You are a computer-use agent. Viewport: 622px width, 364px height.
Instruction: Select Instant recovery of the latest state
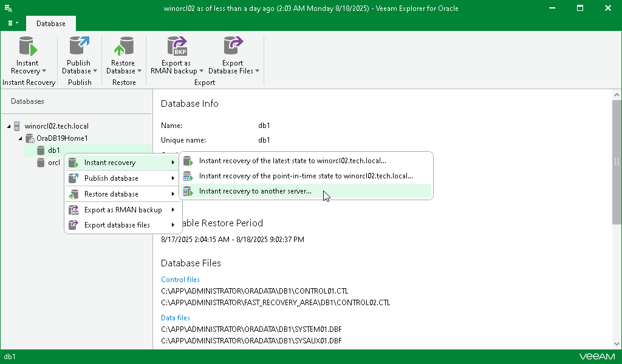pos(292,161)
